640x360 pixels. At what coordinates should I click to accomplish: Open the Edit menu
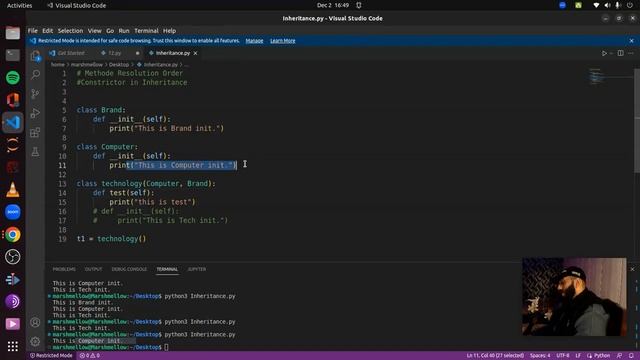(x=47, y=31)
